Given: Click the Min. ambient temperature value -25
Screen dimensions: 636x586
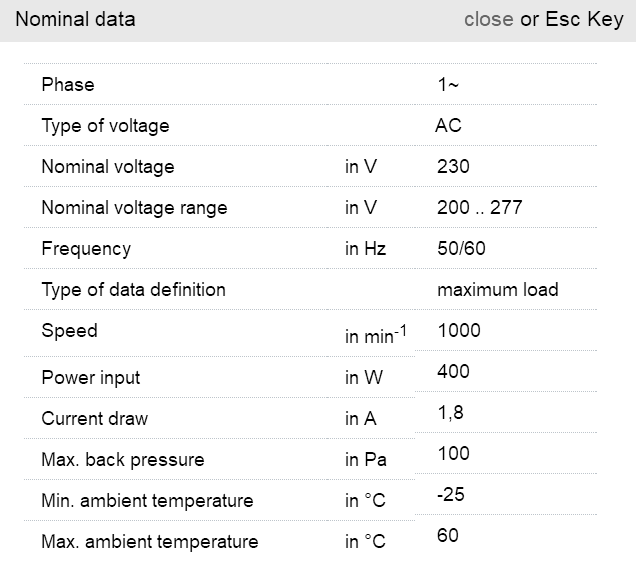Looking at the screenshot, I should (451, 495).
